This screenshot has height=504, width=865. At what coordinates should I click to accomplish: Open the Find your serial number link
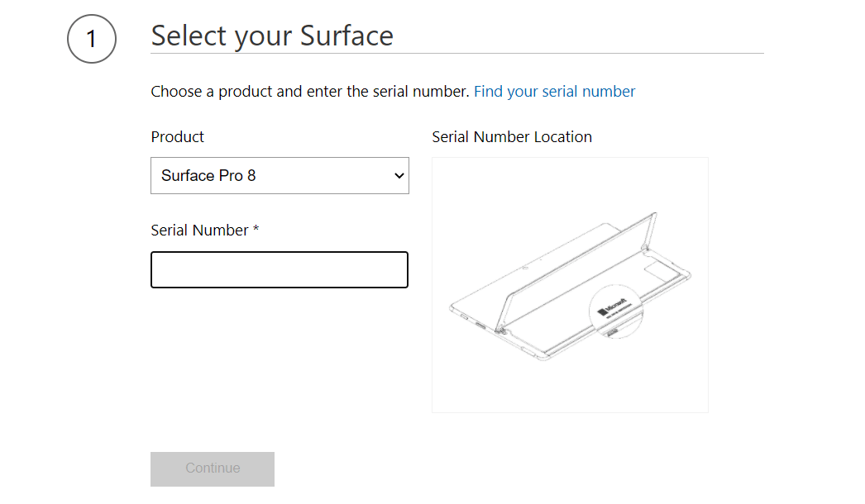click(x=554, y=92)
